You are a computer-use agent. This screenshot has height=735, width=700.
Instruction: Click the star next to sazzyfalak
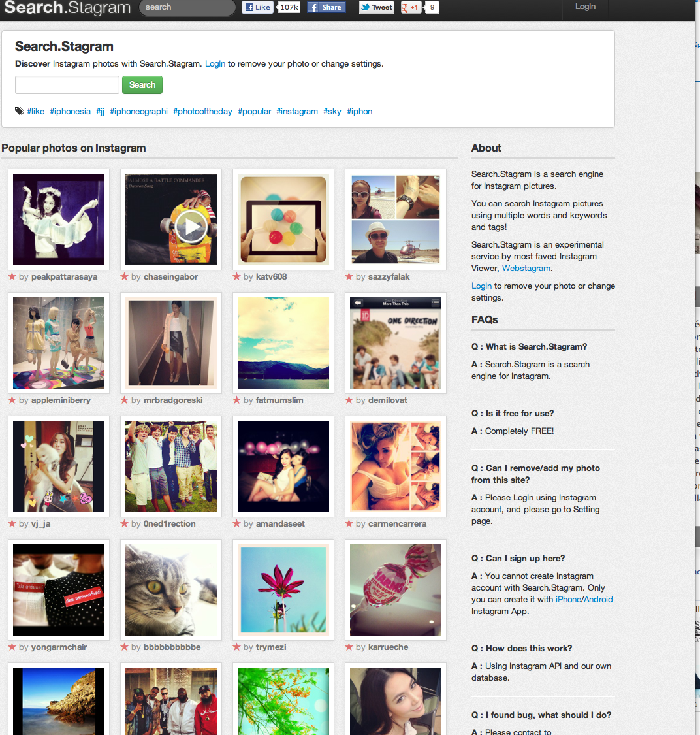(349, 276)
